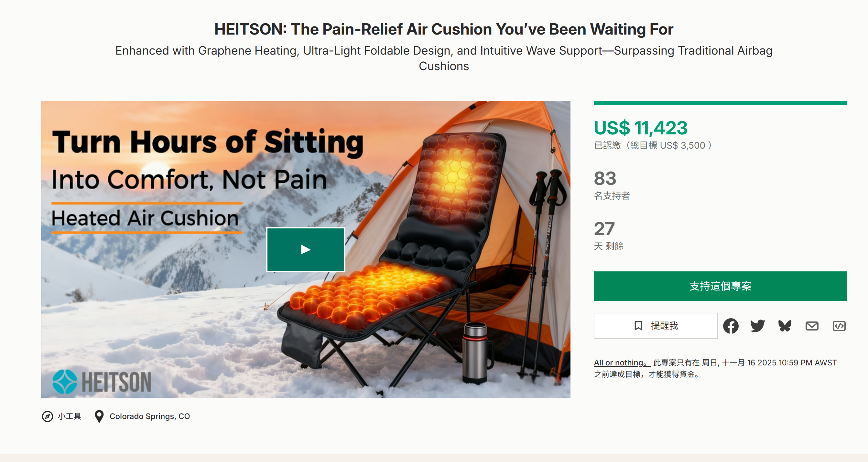Open the 小工具 category link
Viewport: 868px width, 462px height.
70,416
